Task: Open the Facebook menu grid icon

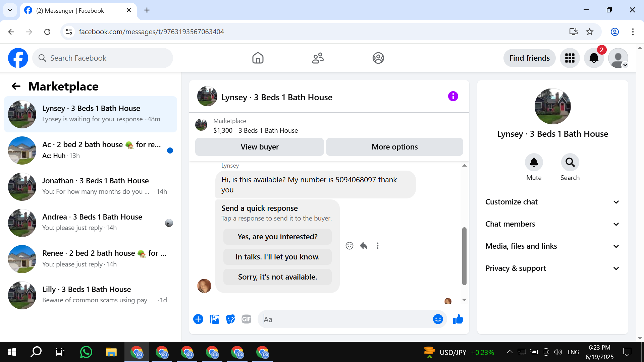Action: (570, 58)
